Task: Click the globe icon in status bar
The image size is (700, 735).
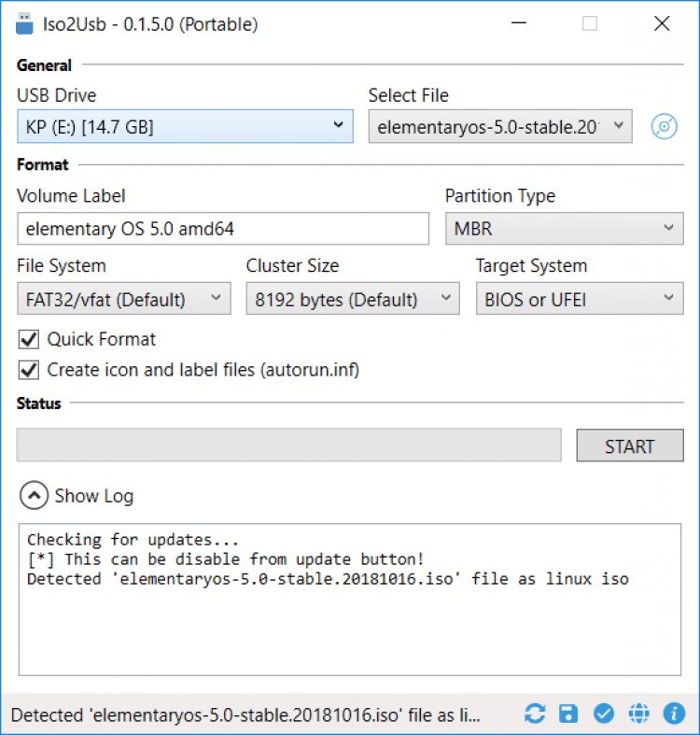Action: coord(638,714)
